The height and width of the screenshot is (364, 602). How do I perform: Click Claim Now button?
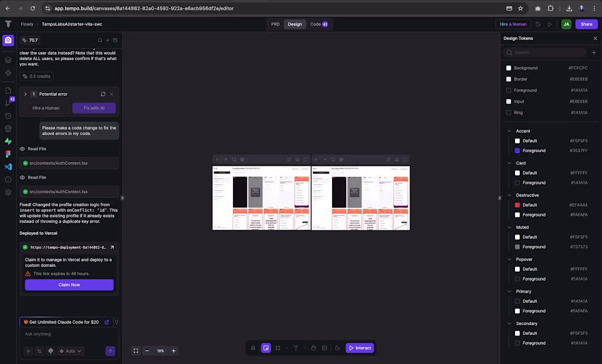tap(69, 285)
